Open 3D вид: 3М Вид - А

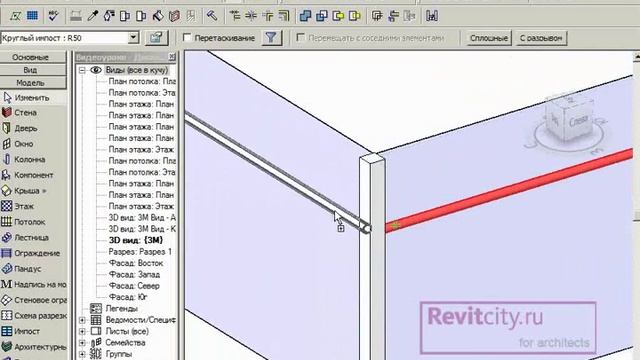(x=142, y=218)
